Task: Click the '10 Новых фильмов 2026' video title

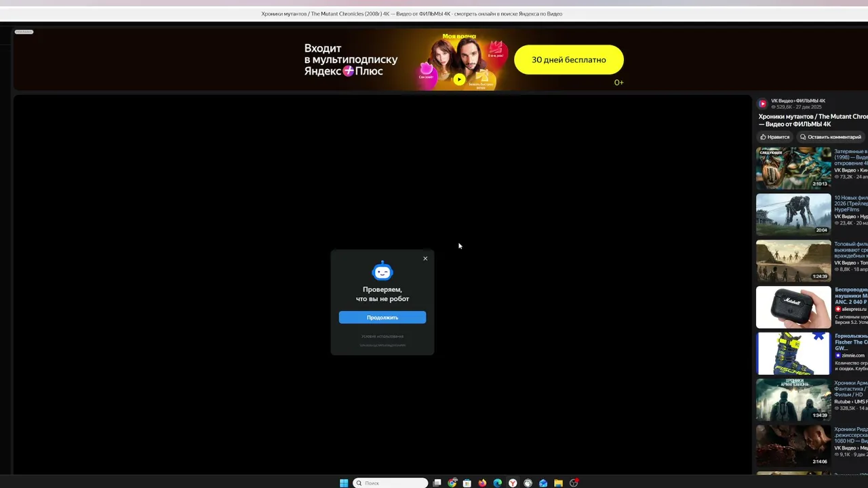Action: [x=851, y=203]
